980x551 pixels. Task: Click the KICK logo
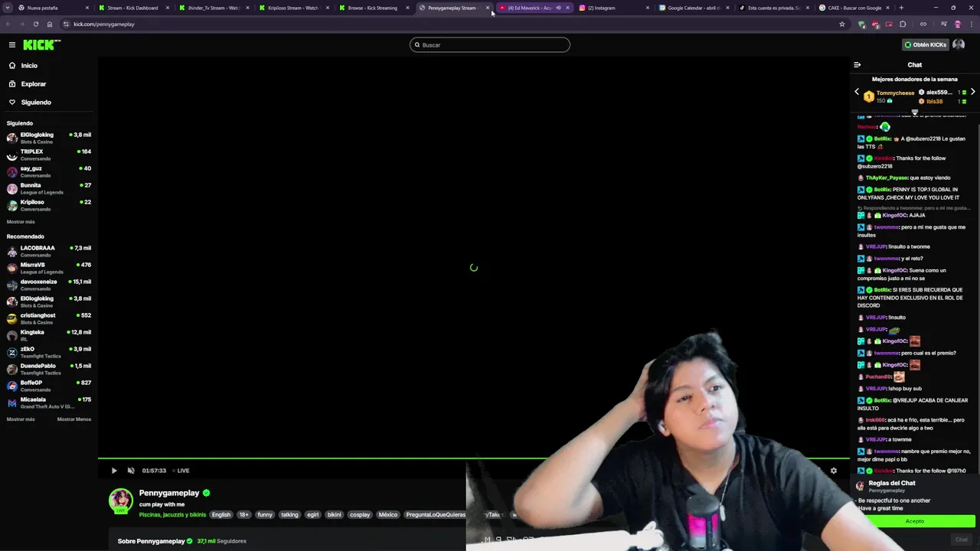click(41, 45)
